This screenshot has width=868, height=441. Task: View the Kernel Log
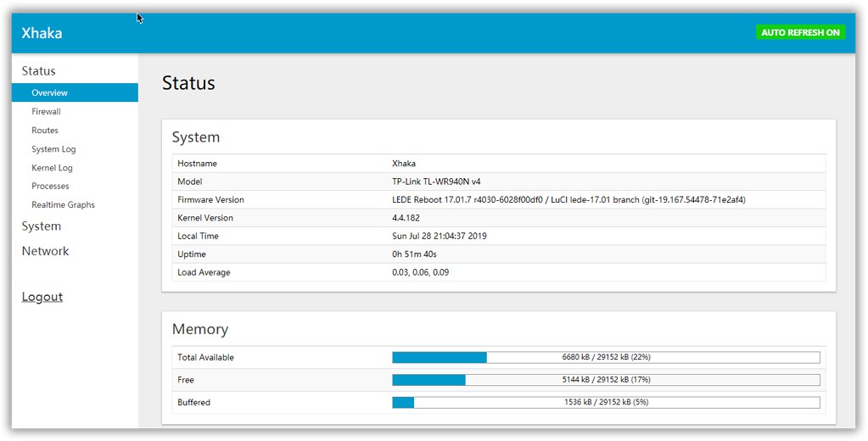pyautogui.click(x=52, y=168)
